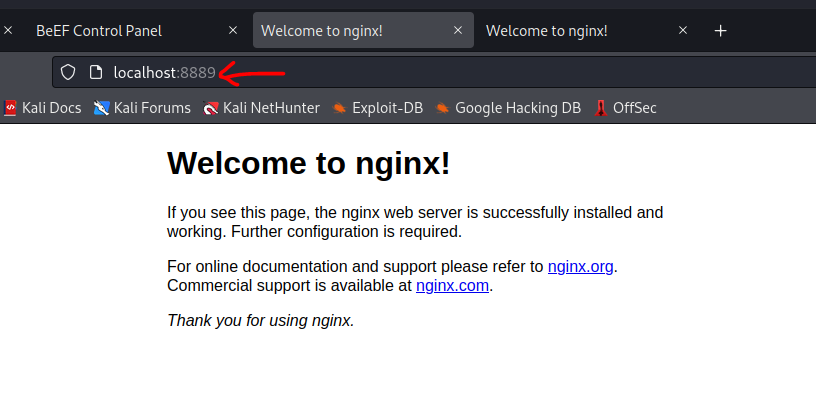
Task: Click the OffSec red favicon
Action: click(601, 108)
